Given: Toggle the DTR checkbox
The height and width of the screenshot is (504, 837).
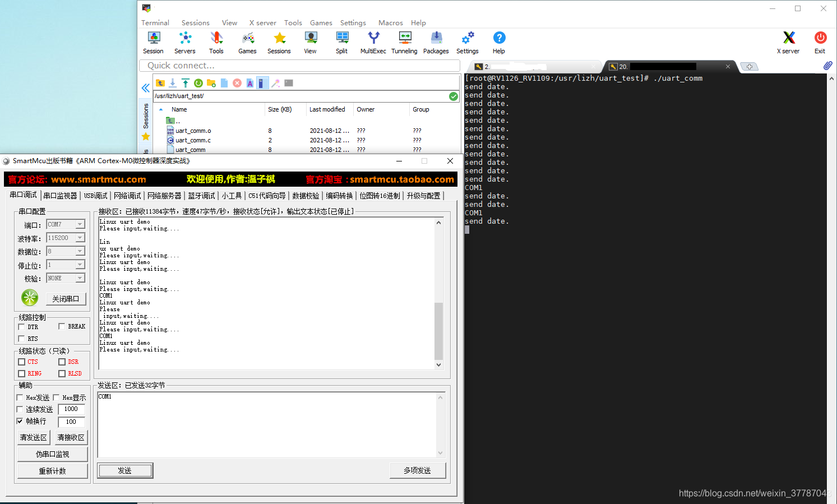Looking at the screenshot, I should (21, 327).
